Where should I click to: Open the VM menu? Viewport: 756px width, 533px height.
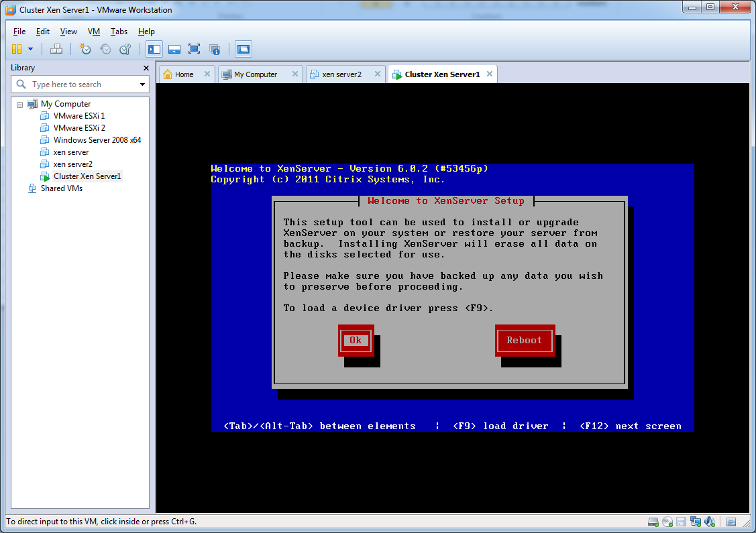tap(94, 32)
